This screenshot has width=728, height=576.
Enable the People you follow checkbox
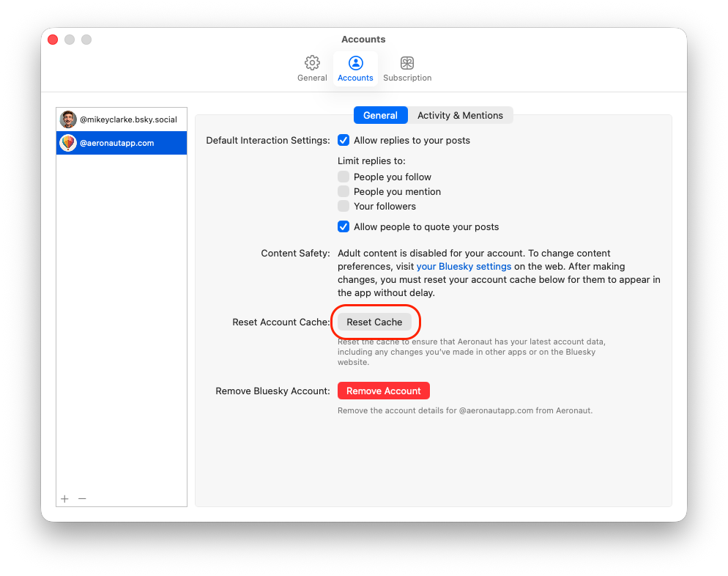pyautogui.click(x=343, y=177)
